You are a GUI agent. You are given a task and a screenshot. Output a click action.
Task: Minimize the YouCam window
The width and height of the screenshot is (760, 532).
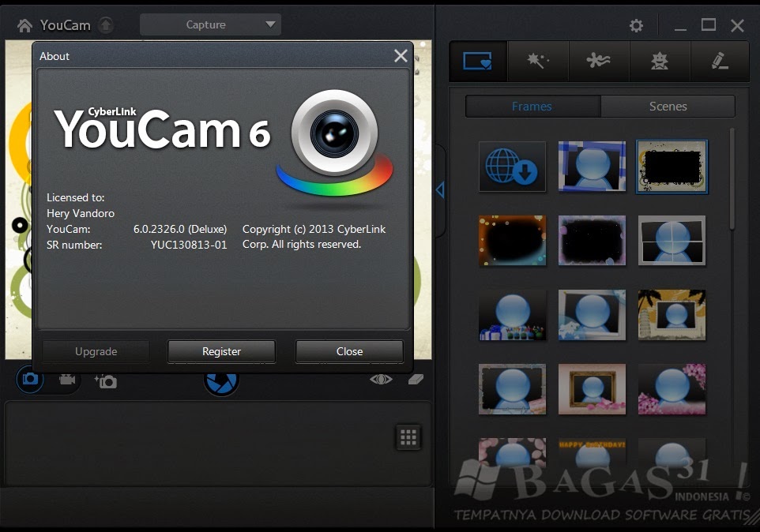(680, 28)
